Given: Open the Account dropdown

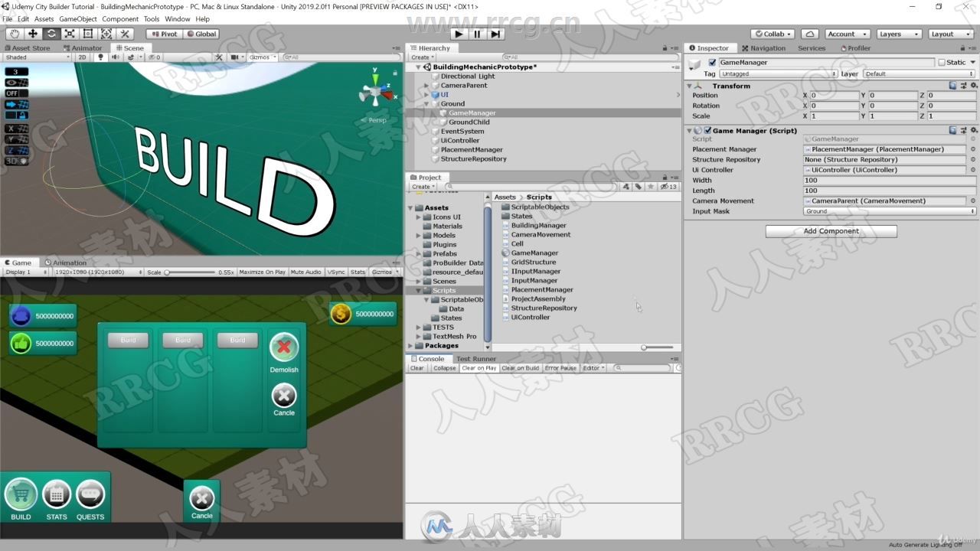Looking at the screenshot, I should point(846,34).
